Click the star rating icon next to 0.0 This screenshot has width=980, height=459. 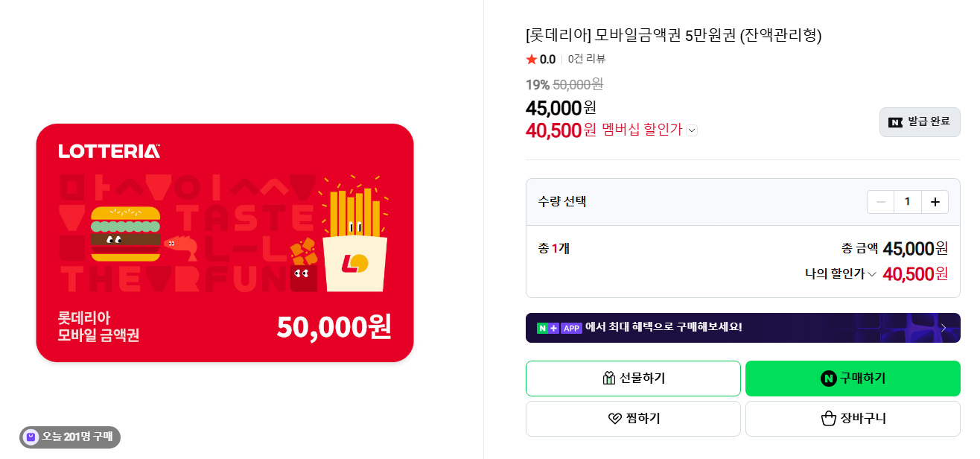(x=531, y=59)
